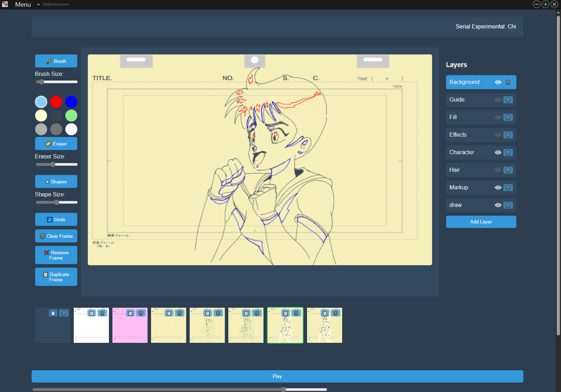Image resolution: width=561 pixels, height=392 pixels.
Task: Pick the light green color swatch
Action: [71, 116]
